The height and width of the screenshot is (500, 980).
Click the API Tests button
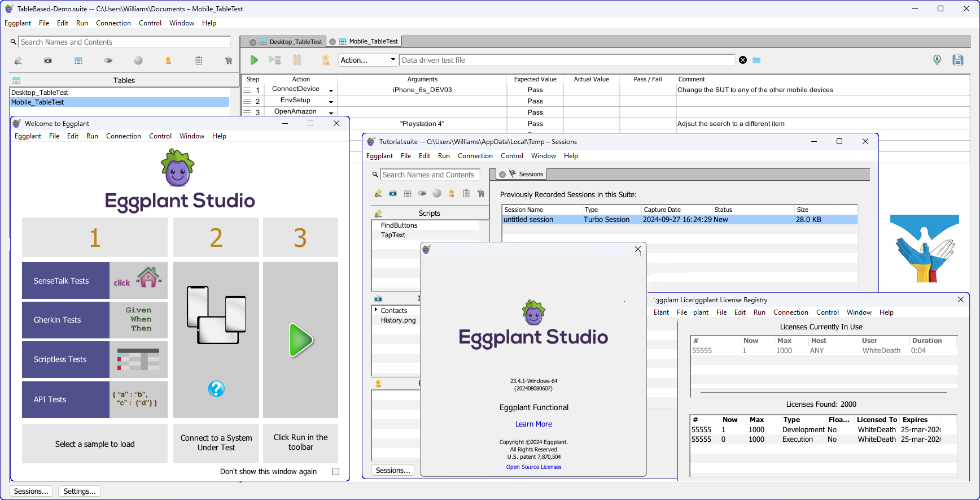[65, 399]
